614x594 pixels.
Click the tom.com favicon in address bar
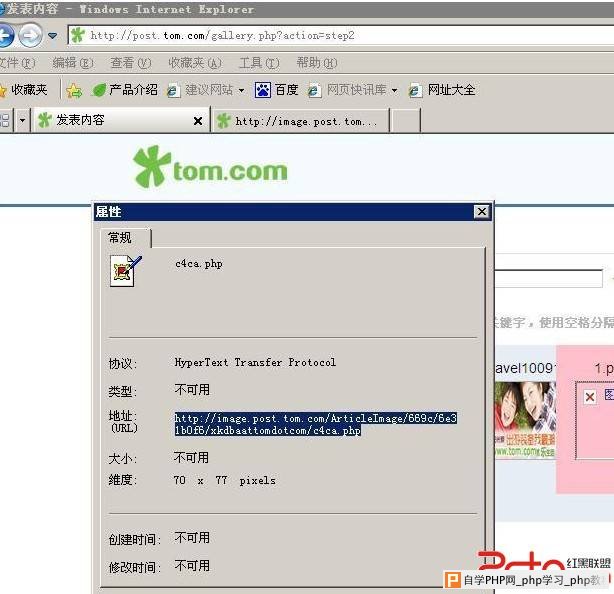pos(78,35)
